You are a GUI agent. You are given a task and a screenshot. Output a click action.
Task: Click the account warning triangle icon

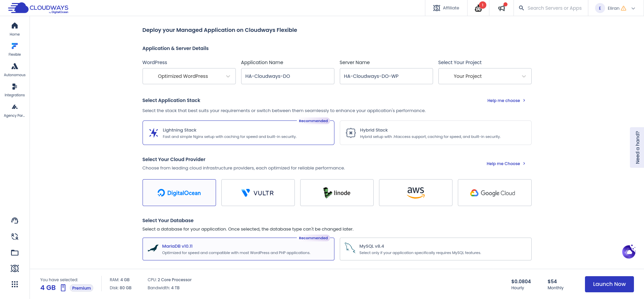[624, 8]
